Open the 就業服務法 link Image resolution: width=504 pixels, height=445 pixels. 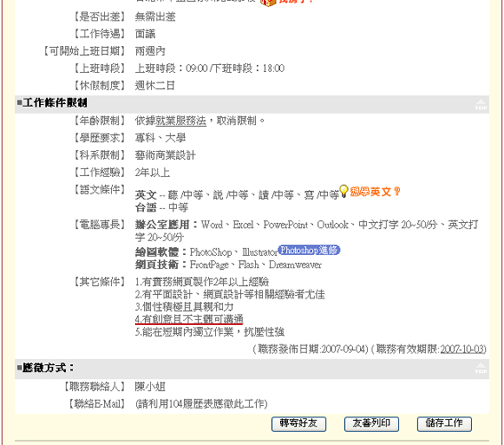180,121
